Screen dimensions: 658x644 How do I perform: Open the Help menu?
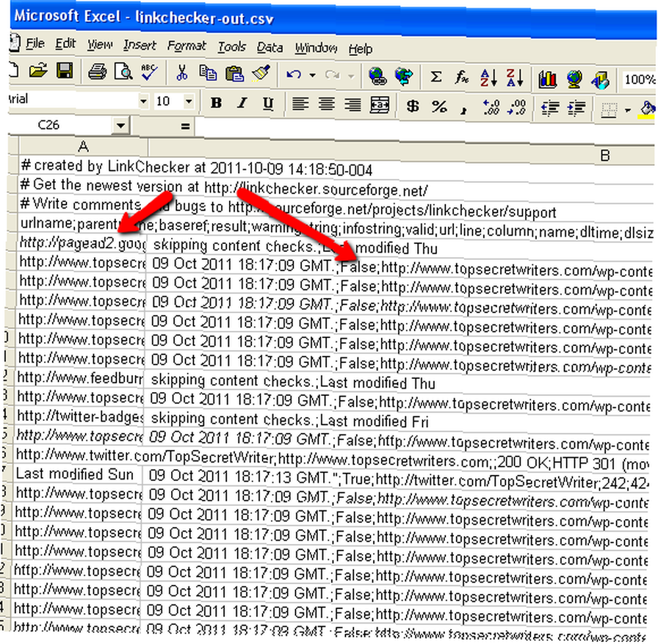(x=361, y=49)
